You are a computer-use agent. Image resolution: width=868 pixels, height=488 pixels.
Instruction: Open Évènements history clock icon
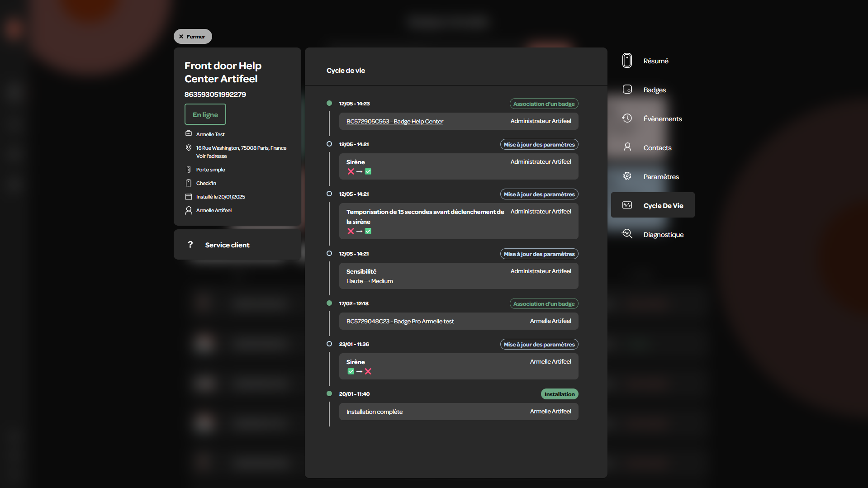(627, 118)
